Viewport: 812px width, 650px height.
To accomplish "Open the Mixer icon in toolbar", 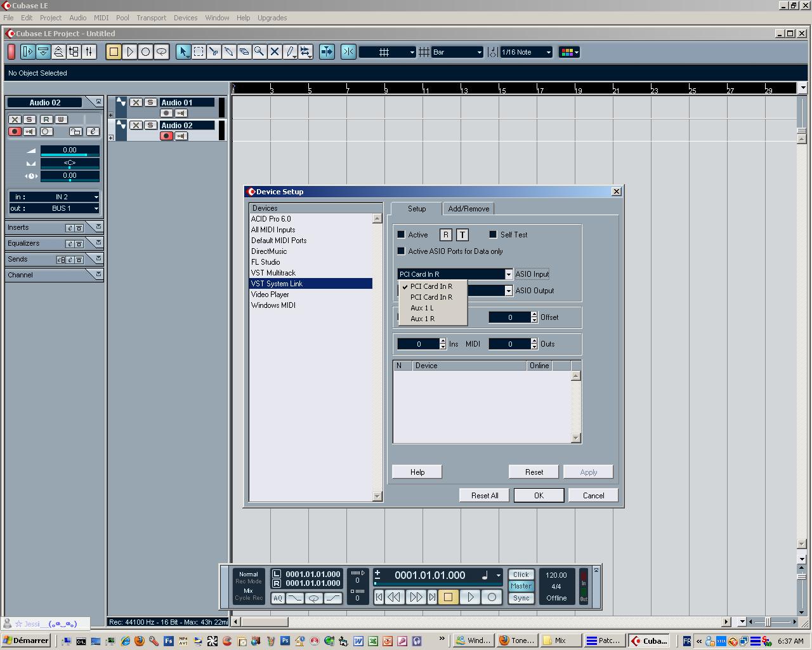I will click(89, 52).
